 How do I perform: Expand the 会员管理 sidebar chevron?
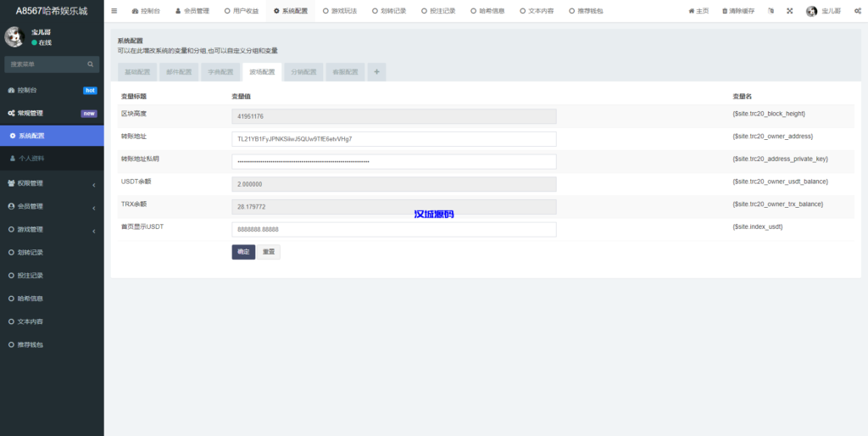point(94,208)
